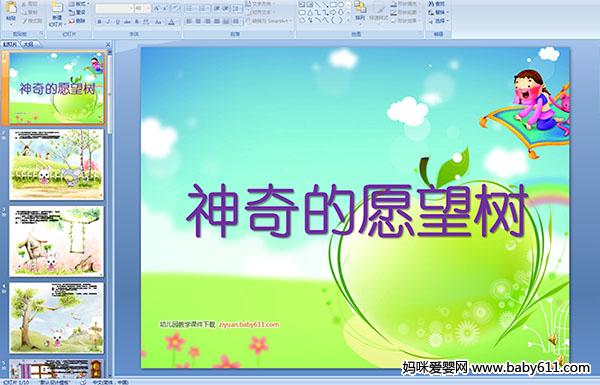Toggle italic formatting with I button

pyautogui.click(x=108, y=22)
